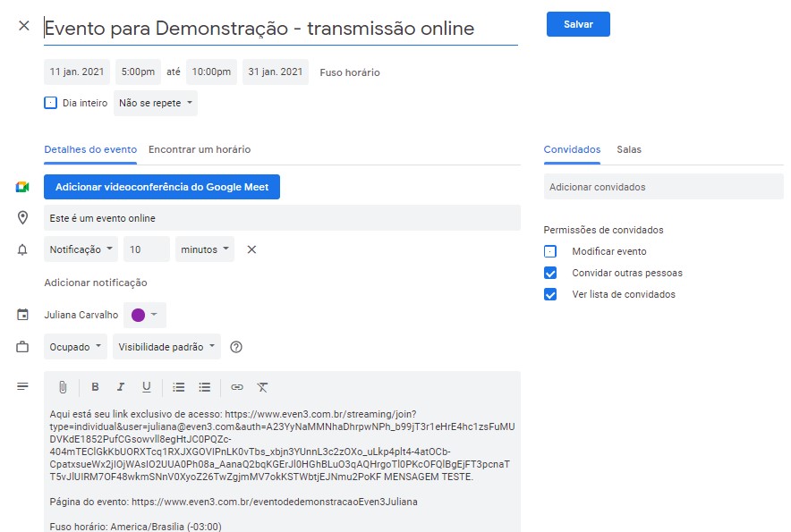Click the description lines icon

22,386
